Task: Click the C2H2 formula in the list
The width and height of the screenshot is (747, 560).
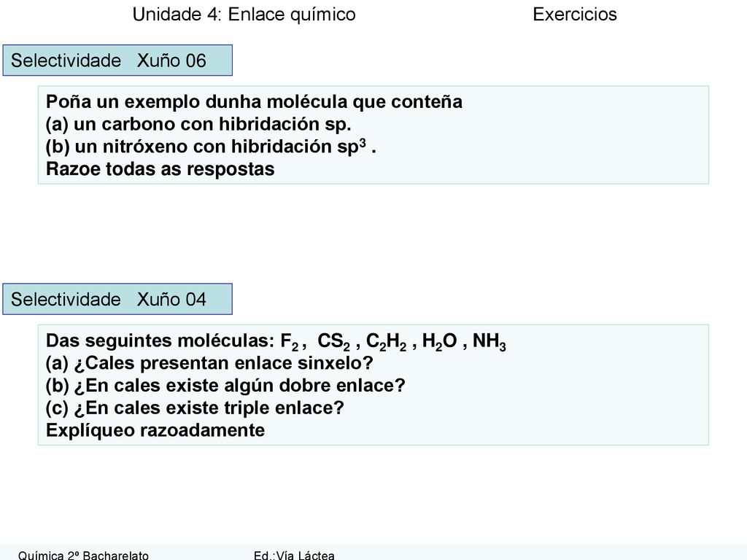Action: click(386, 341)
